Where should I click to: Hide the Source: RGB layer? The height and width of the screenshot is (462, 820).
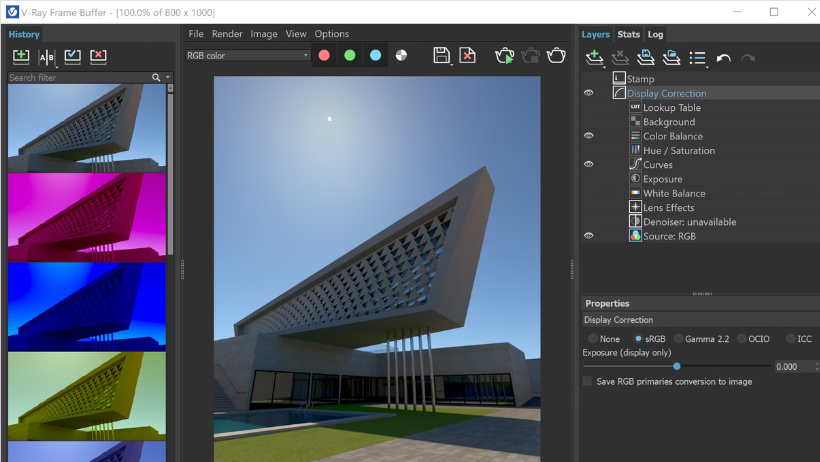coord(588,236)
